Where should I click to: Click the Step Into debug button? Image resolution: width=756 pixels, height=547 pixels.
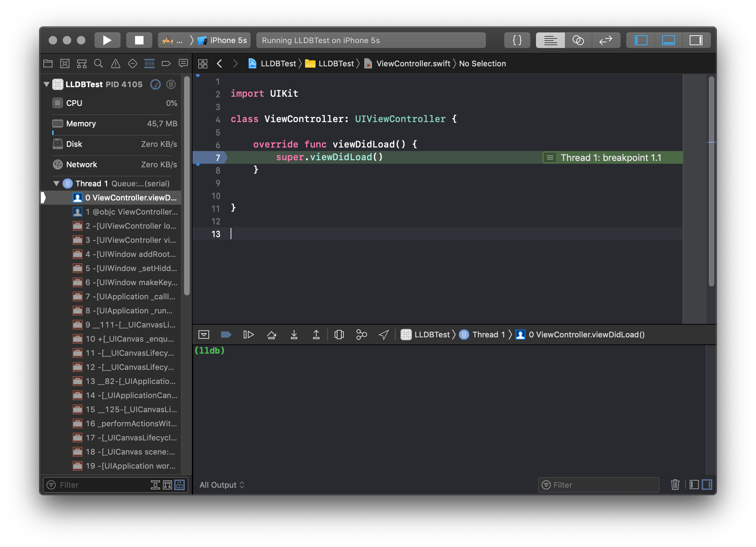[x=294, y=335]
